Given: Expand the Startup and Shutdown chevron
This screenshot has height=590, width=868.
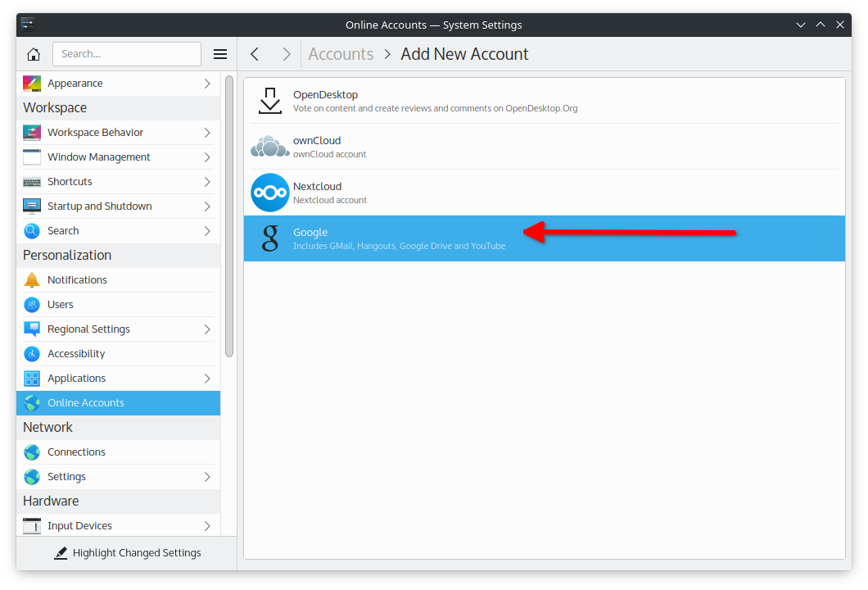Looking at the screenshot, I should 207,206.
